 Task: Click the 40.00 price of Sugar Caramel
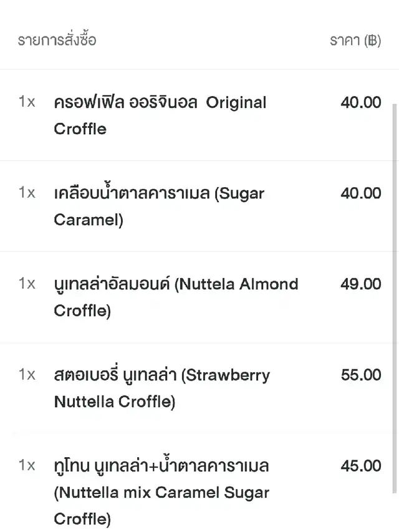360,193
